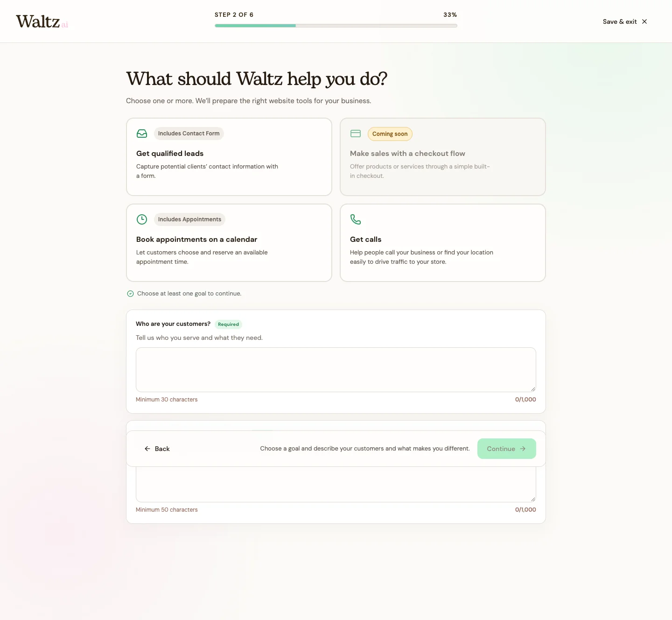Click the inbox icon on Get qualified leads
The height and width of the screenshot is (620, 672).
coord(142,134)
